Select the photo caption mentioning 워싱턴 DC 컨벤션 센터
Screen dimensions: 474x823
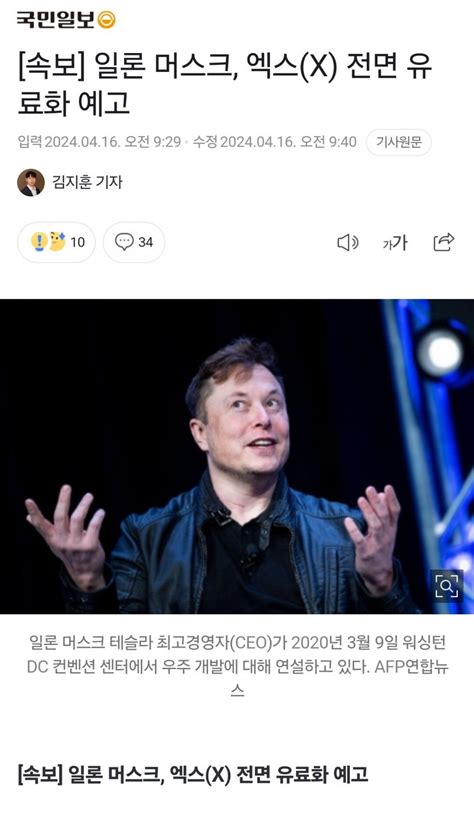tap(237, 667)
